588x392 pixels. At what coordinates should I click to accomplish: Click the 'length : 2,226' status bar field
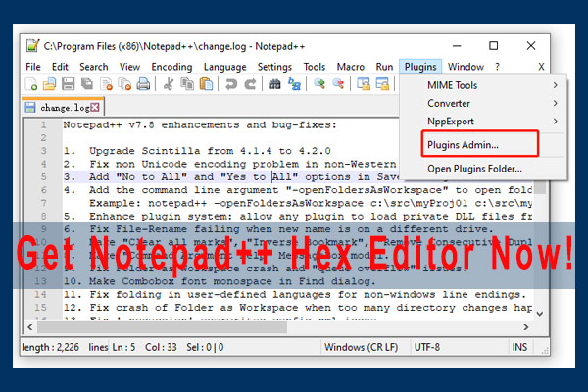pyautogui.click(x=50, y=347)
